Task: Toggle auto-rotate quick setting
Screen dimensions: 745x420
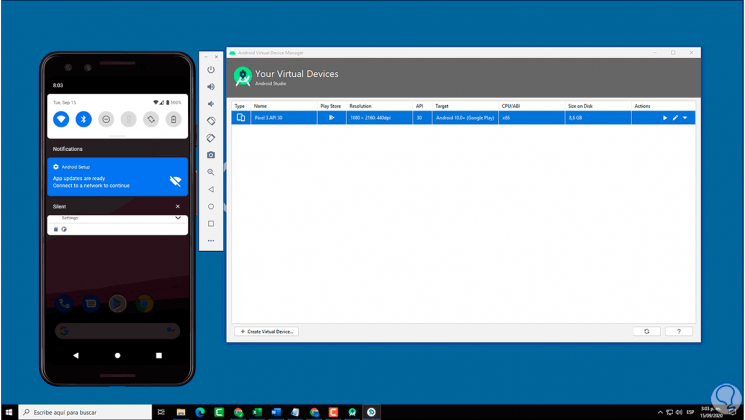Action: click(151, 119)
